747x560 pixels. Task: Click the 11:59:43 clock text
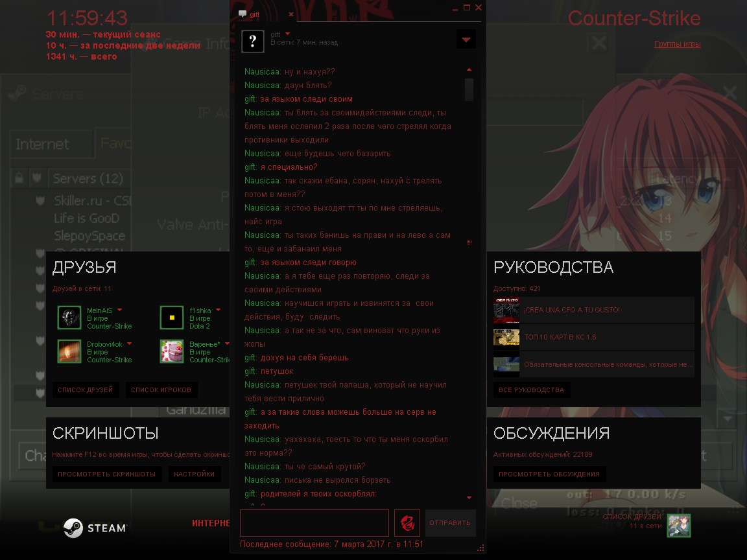click(87, 18)
